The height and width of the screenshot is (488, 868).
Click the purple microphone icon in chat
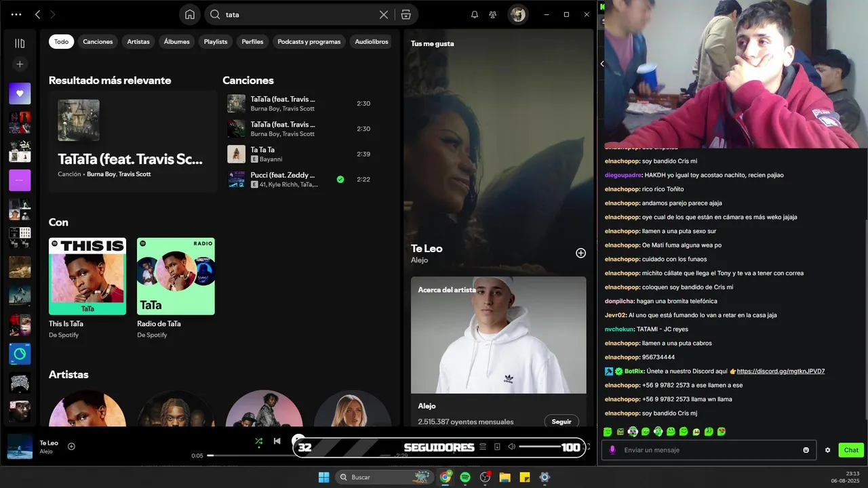(x=612, y=450)
